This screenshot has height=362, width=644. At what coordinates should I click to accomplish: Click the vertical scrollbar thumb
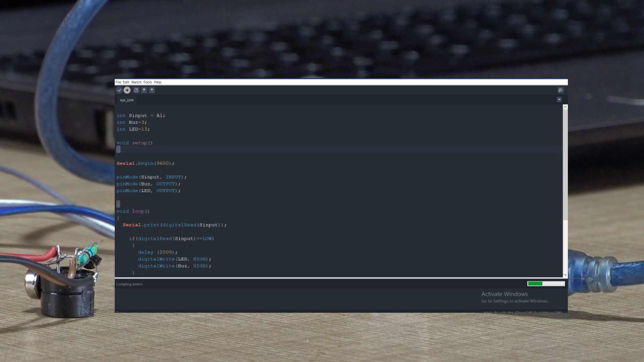(565, 164)
